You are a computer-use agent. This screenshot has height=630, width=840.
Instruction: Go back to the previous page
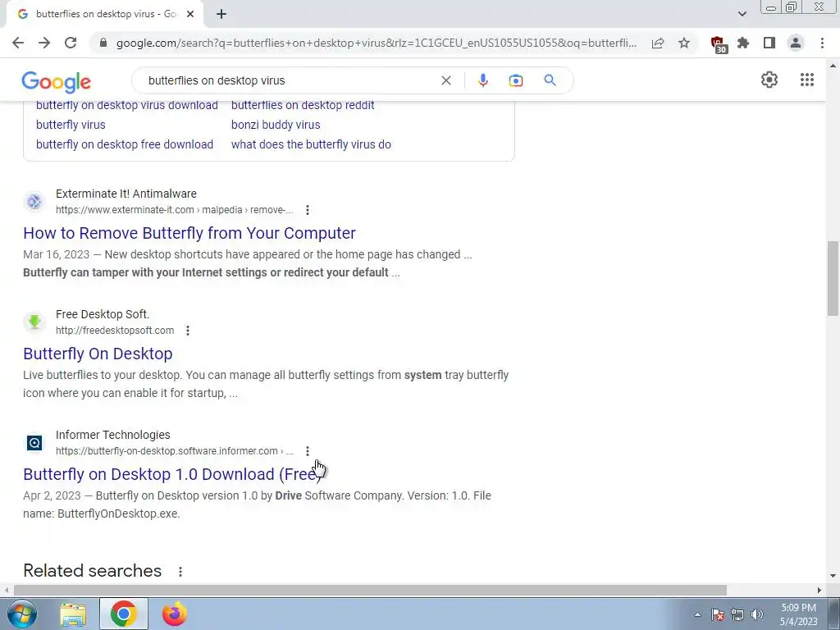point(18,43)
